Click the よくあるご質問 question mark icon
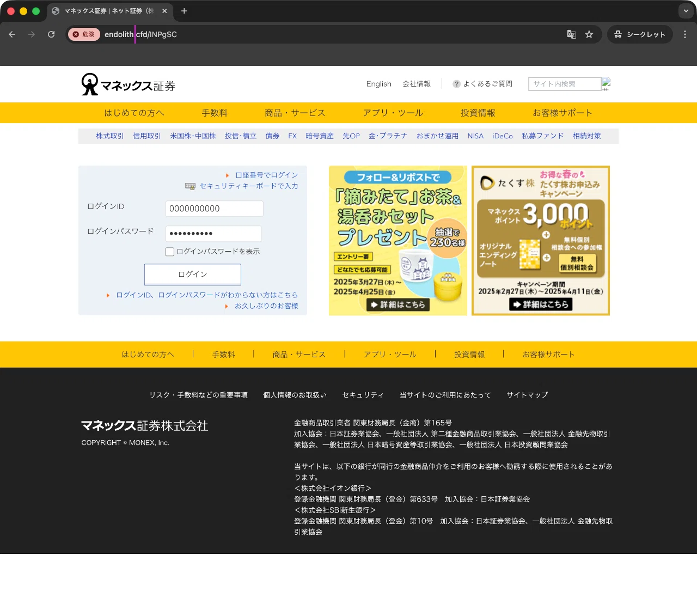697x616 pixels. (x=457, y=84)
